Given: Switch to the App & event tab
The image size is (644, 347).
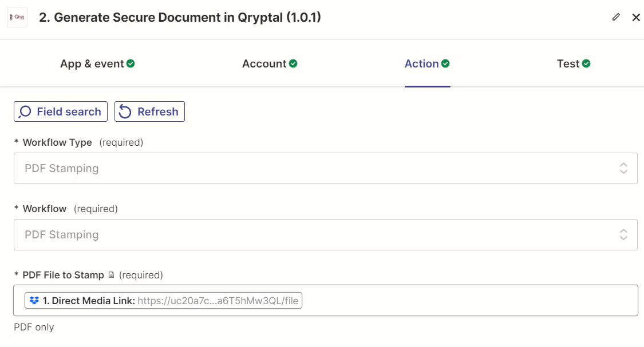Looking at the screenshot, I should click(93, 63).
